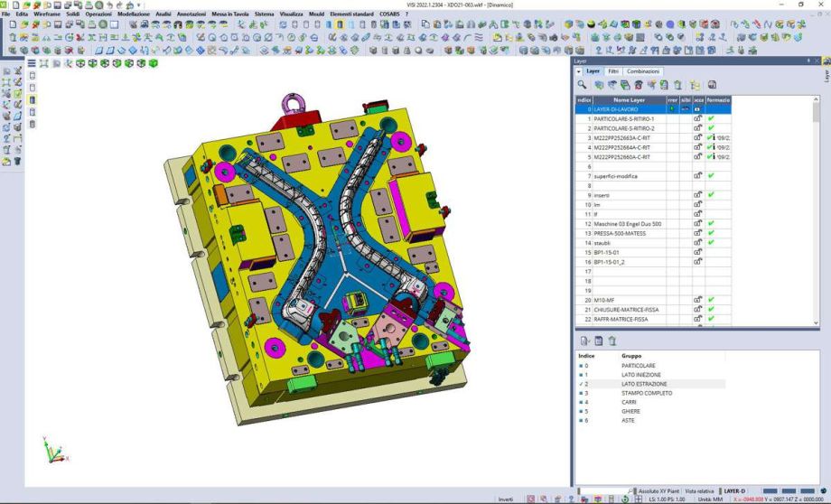Toggle green checkmark for staubli layer
831x504 pixels.
(x=711, y=243)
